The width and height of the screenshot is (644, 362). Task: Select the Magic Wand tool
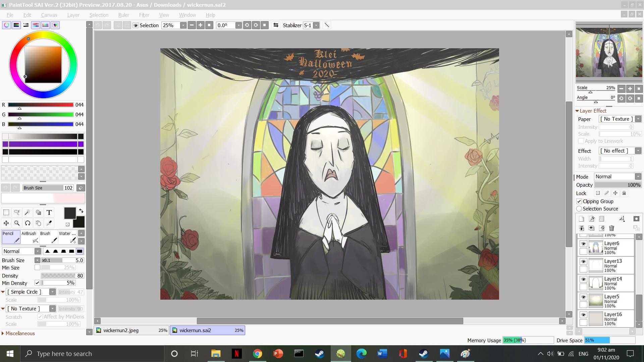pos(28,212)
